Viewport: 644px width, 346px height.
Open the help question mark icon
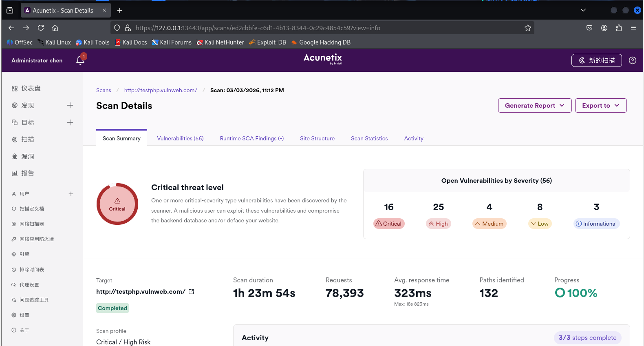[x=633, y=60]
